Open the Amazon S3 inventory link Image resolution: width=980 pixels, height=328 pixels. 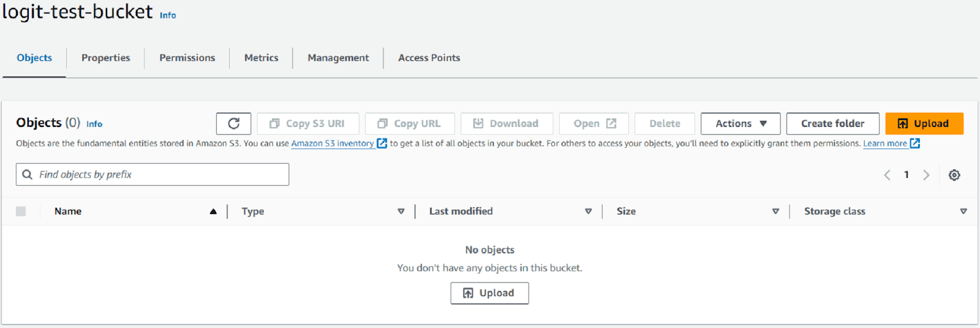click(x=333, y=143)
